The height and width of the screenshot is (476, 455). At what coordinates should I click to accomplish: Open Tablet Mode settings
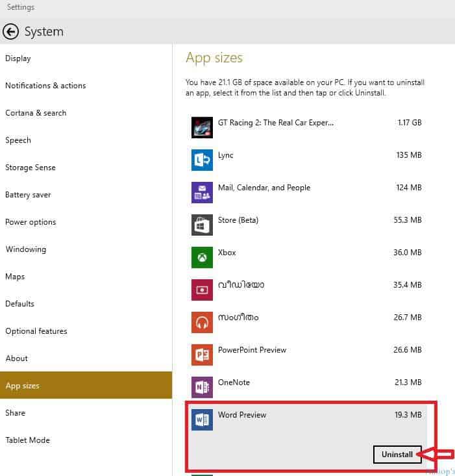pyautogui.click(x=86, y=440)
